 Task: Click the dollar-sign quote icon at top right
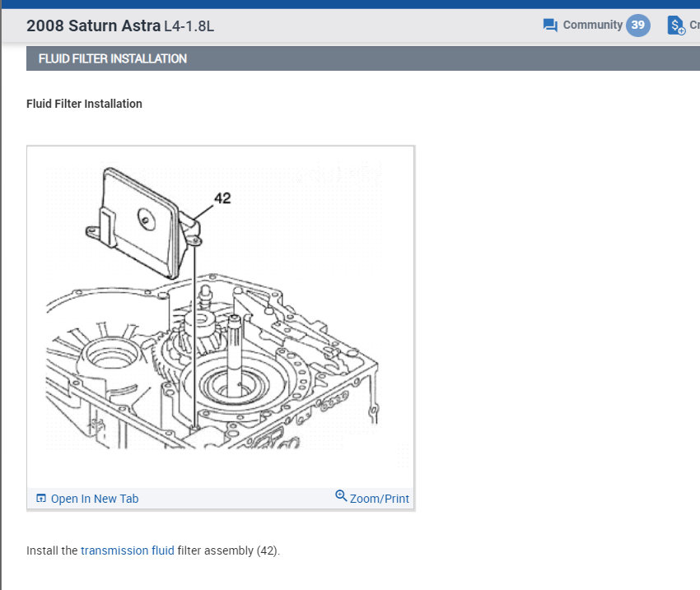[x=674, y=25]
